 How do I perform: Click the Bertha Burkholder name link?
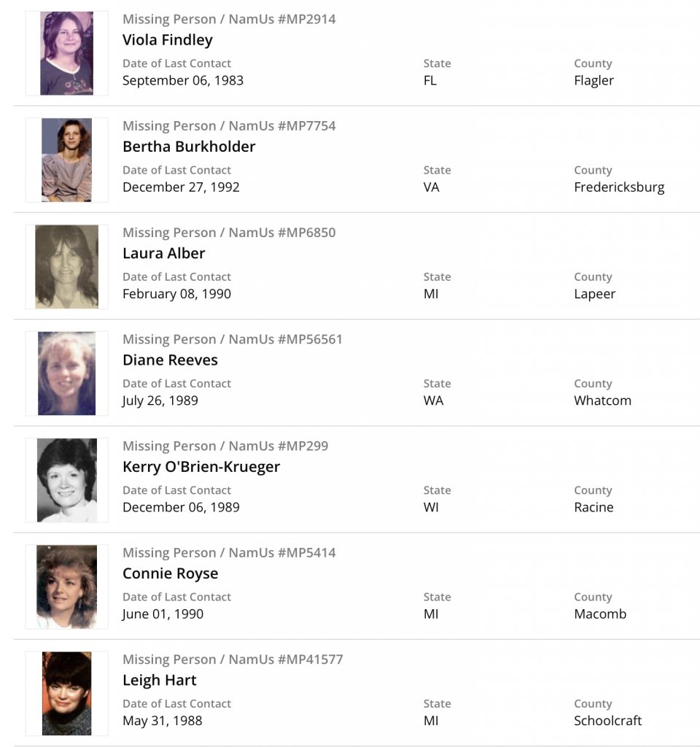point(189,146)
